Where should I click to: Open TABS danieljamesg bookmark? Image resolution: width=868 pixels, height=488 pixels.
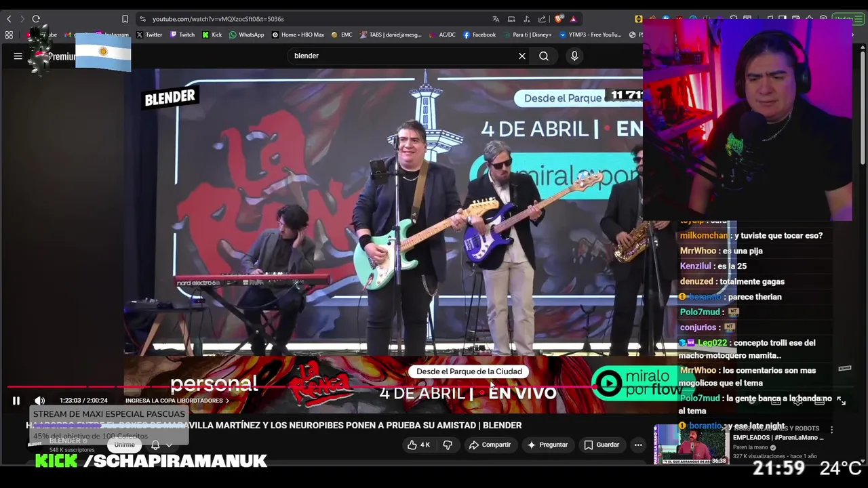[391, 35]
